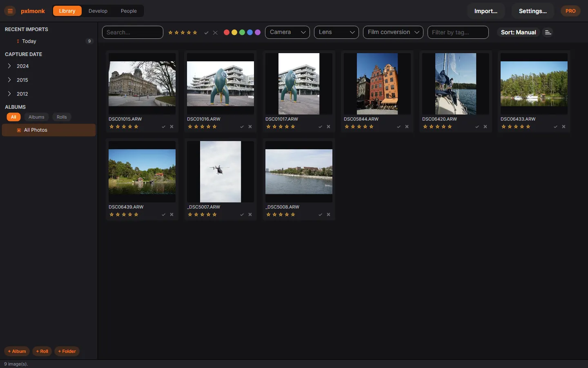Click the Filter by tag field

458,32
